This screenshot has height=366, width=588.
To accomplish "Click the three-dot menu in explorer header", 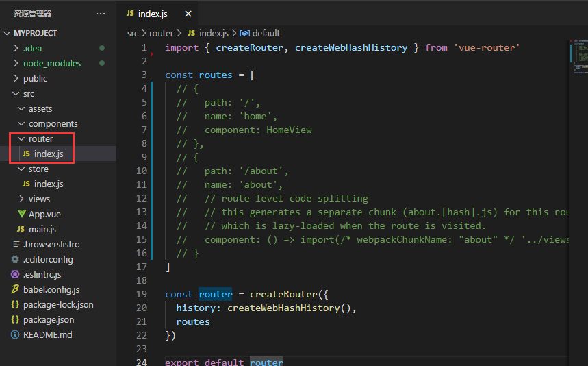I will point(101,14).
